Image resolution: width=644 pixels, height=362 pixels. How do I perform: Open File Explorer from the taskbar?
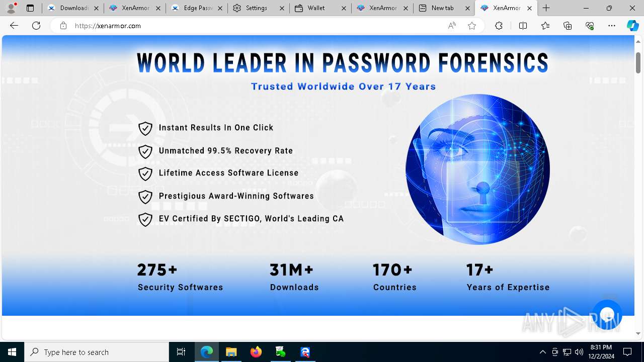pos(231,352)
